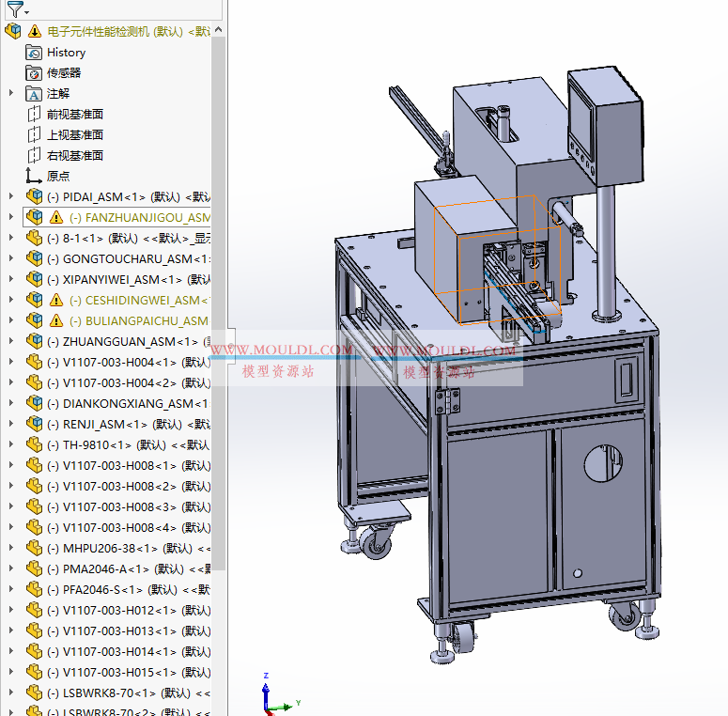
Task: Select the V1107-003-H008<4> component
Action: [129, 527]
